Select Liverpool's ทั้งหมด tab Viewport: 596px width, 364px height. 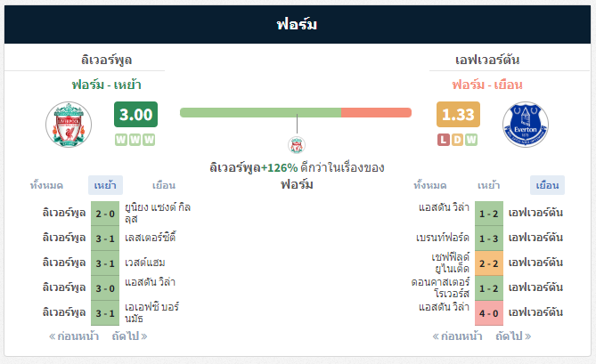(46, 185)
